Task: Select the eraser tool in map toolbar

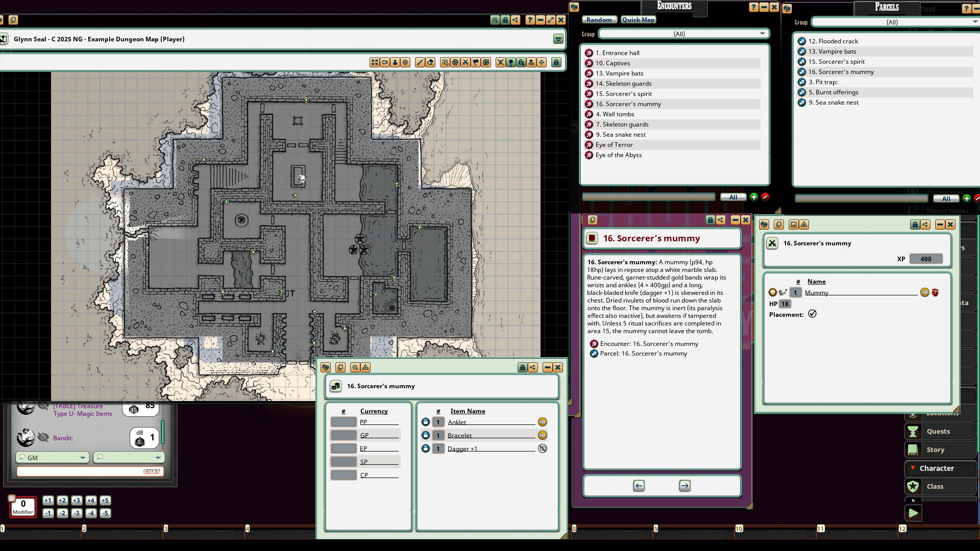Action: [430, 62]
